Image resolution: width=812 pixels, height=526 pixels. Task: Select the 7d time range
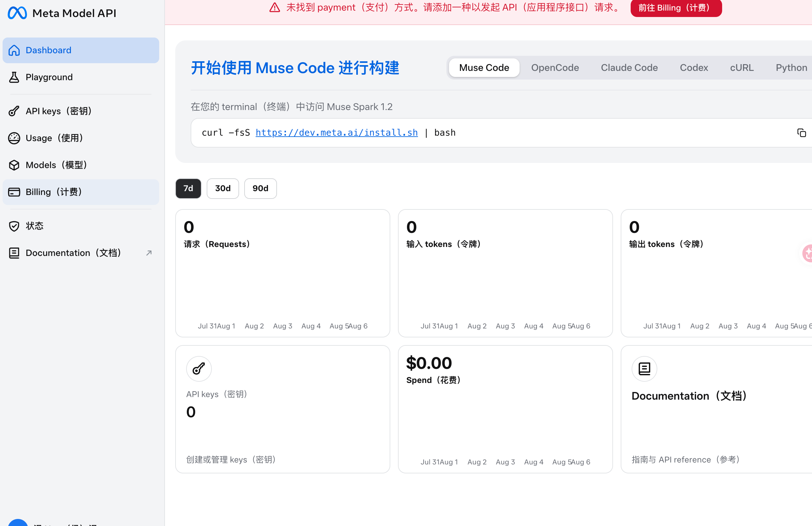(x=188, y=189)
